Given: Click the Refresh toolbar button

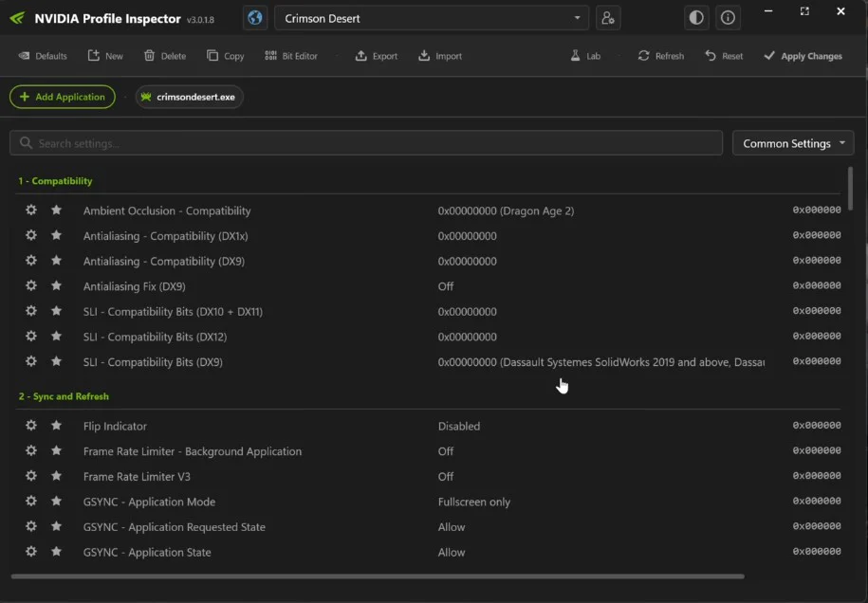Looking at the screenshot, I should 660,56.
